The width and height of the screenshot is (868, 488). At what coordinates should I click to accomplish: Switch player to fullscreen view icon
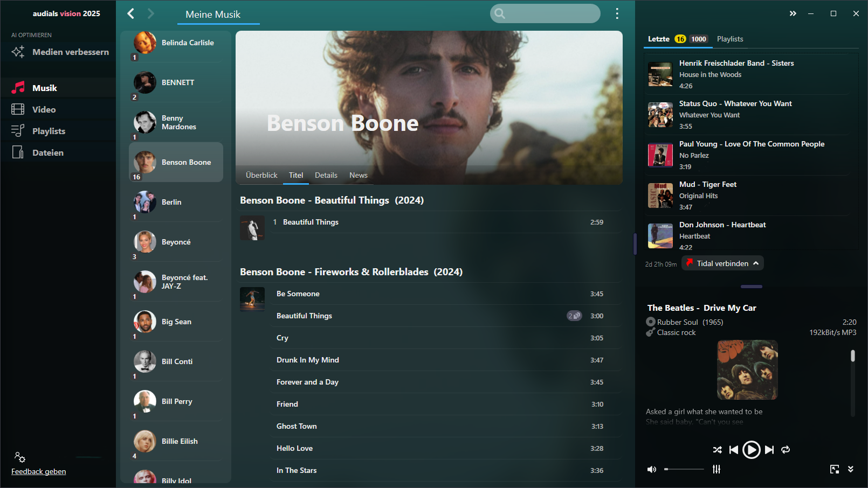tap(835, 469)
